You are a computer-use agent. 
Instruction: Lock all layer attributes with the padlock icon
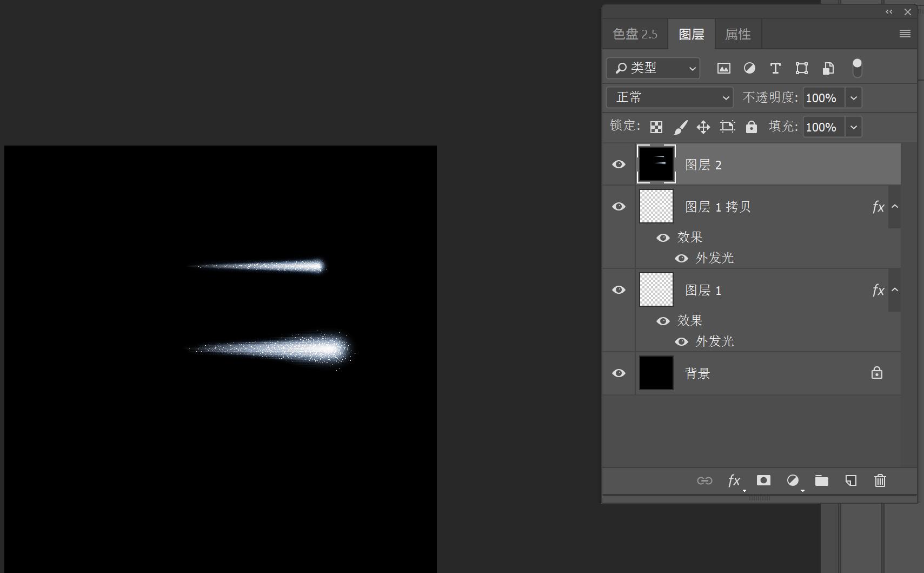click(x=751, y=127)
